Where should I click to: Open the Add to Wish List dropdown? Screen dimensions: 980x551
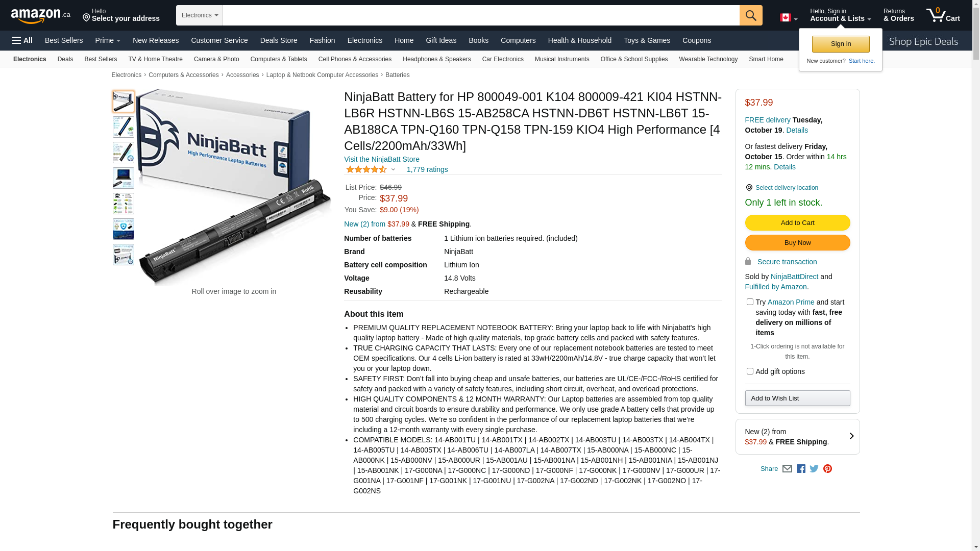click(797, 398)
